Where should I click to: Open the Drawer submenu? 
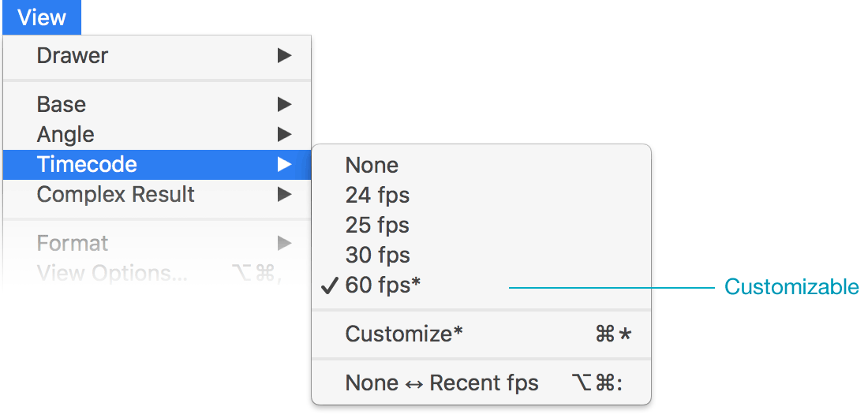pos(157,55)
